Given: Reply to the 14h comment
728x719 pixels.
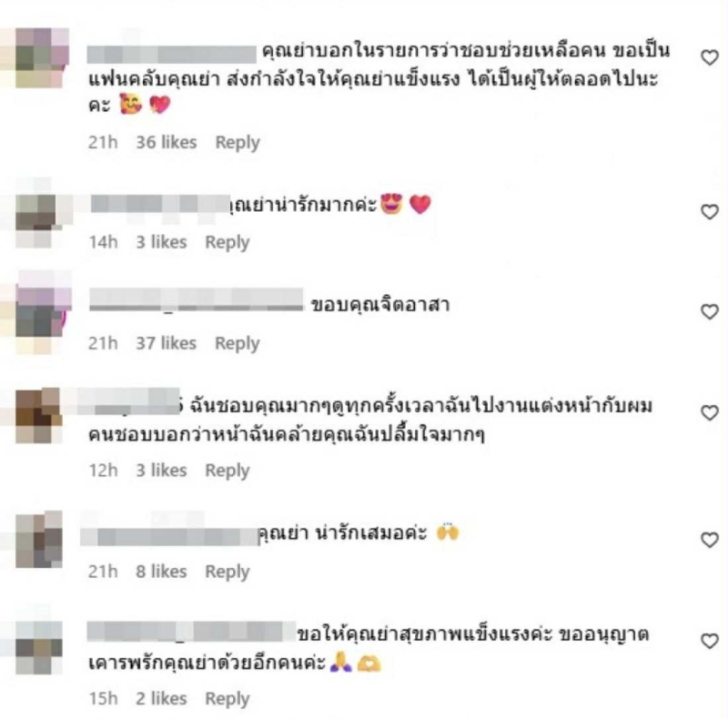Looking at the screenshot, I should point(227,242).
